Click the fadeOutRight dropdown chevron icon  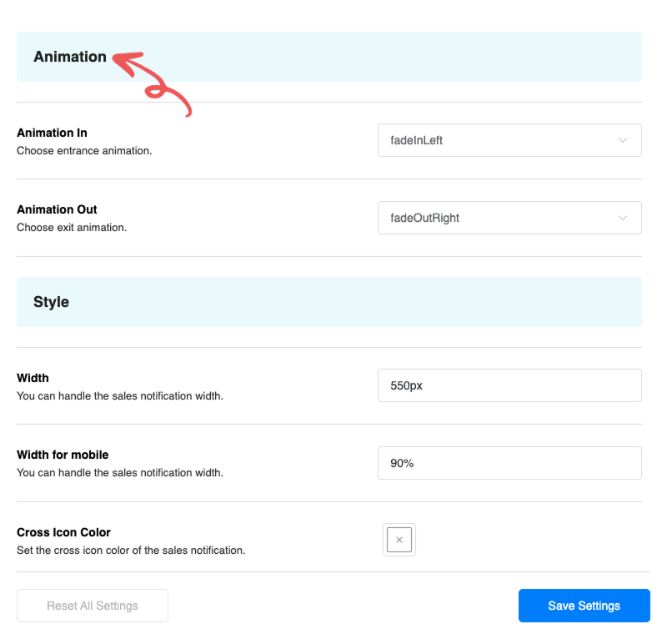623,218
